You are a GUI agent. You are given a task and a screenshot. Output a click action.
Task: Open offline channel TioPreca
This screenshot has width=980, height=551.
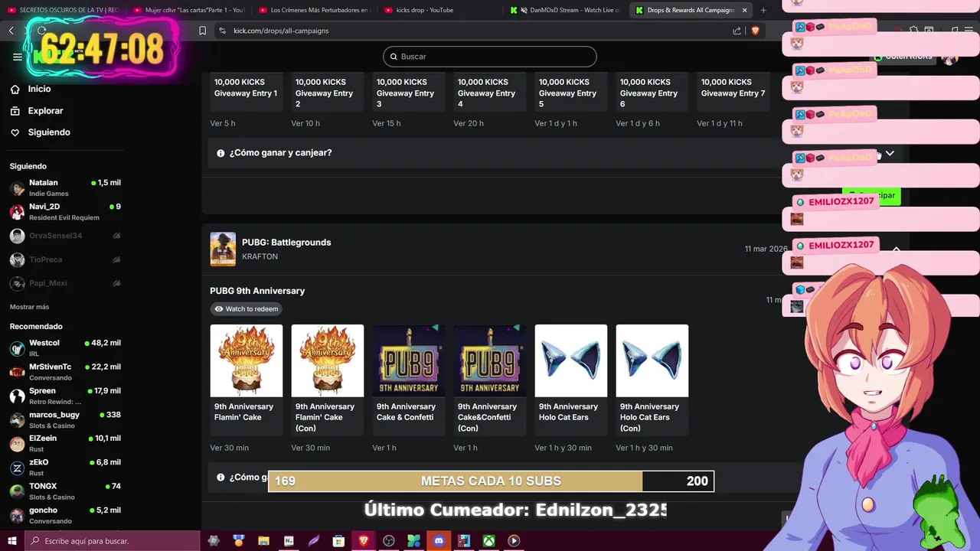click(65, 259)
